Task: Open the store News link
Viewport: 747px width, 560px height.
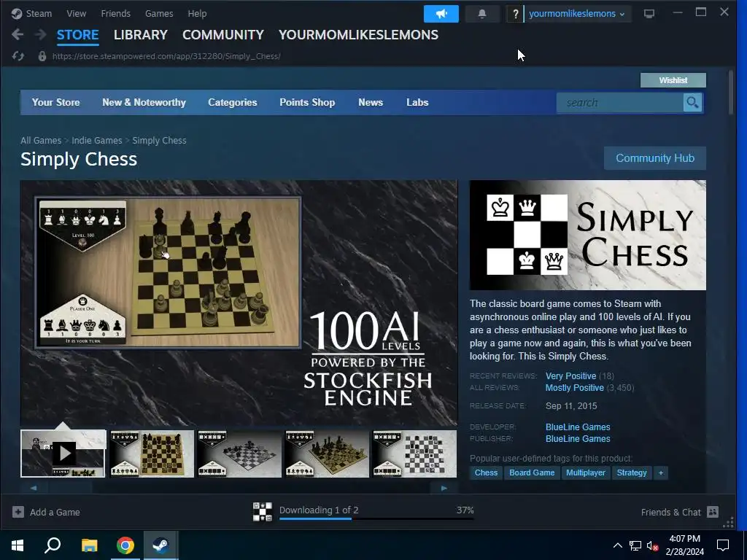Action: pyautogui.click(x=371, y=102)
